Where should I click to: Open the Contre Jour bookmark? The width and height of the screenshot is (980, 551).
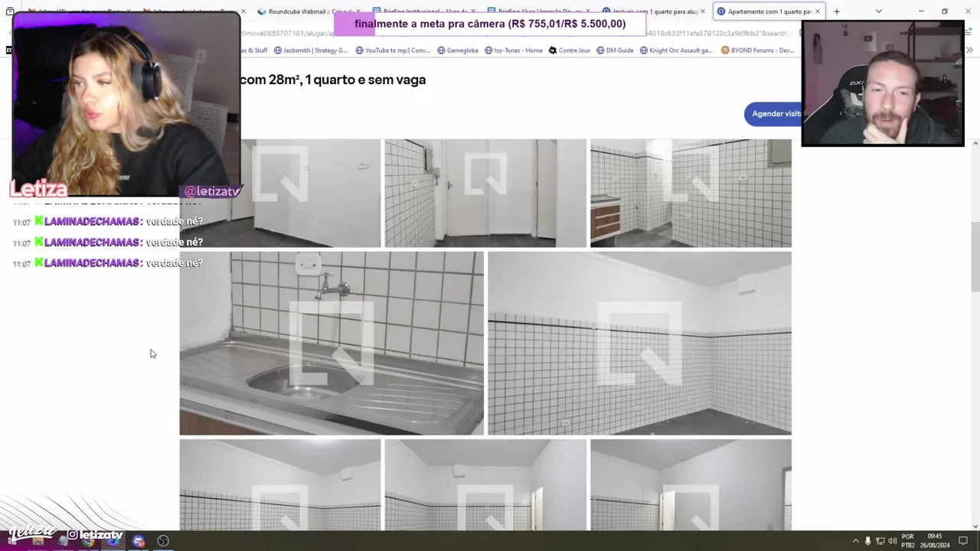pyautogui.click(x=570, y=51)
